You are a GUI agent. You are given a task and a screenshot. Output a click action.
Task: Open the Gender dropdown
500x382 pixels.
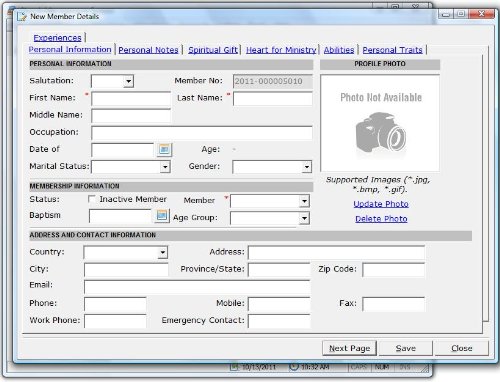[x=307, y=167]
